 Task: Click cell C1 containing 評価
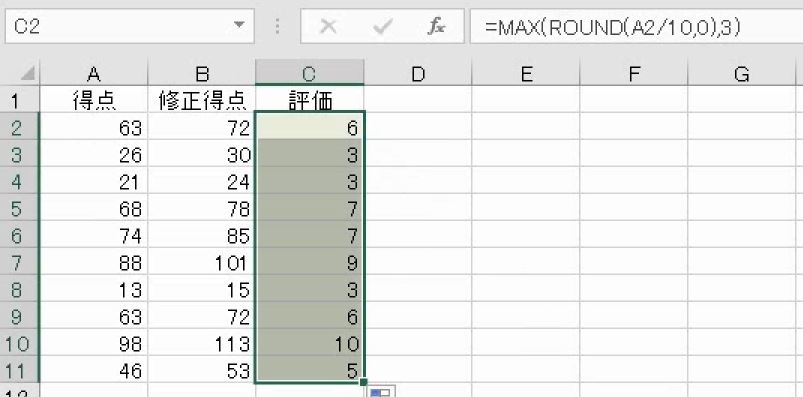click(x=310, y=100)
